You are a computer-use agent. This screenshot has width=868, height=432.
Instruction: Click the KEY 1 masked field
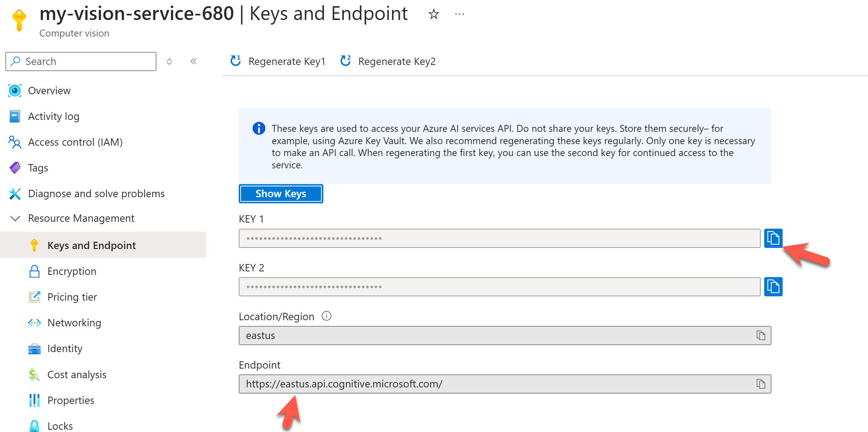click(x=499, y=238)
